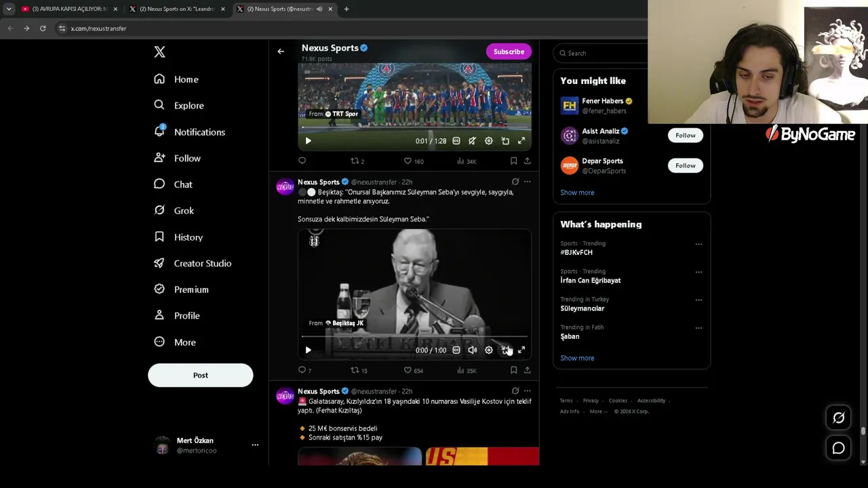This screenshot has height=488, width=868.
Task: Toggle captions on the Beşiktaş JK video
Action: pyautogui.click(x=456, y=350)
